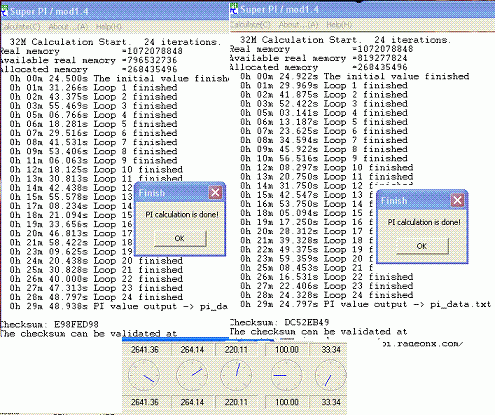Click '0h 28m 24.328s Loop 24 finished'
Screen dimensions: 495x415
(x=327, y=295)
